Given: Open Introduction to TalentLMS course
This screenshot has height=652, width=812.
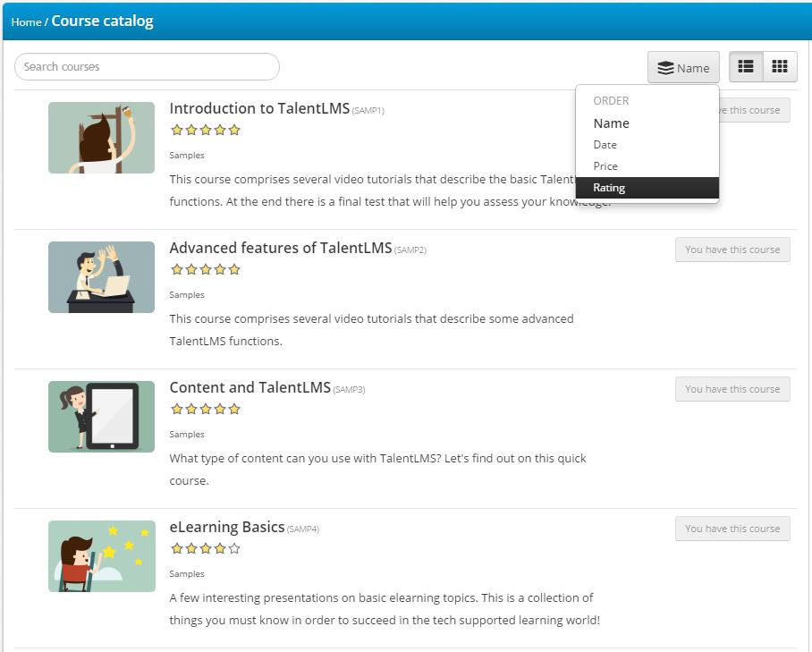Looking at the screenshot, I should (259, 108).
